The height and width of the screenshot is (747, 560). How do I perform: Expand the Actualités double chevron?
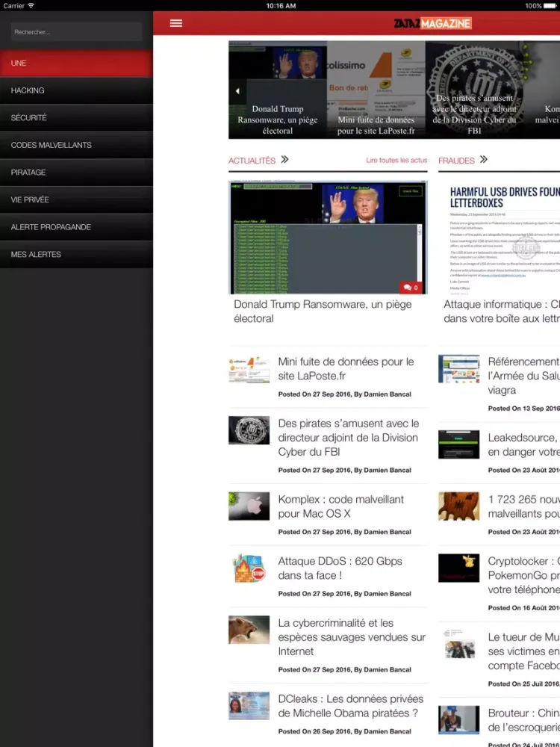click(x=284, y=160)
